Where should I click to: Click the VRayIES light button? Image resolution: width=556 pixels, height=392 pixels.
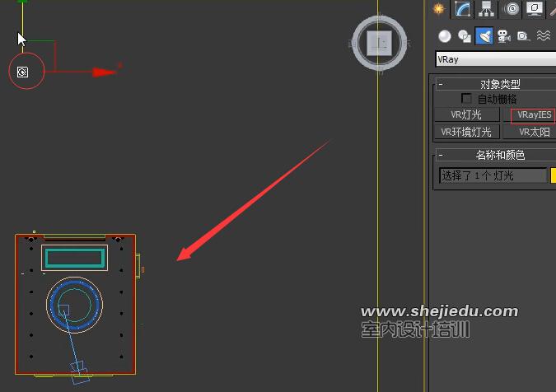(533, 115)
